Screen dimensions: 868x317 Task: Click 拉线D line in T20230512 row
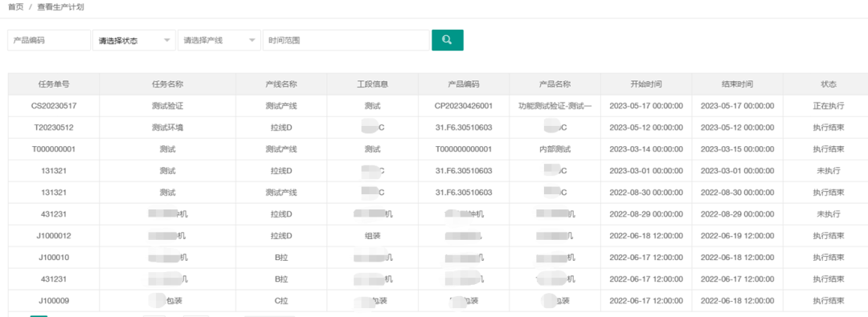pyautogui.click(x=281, y=128)
